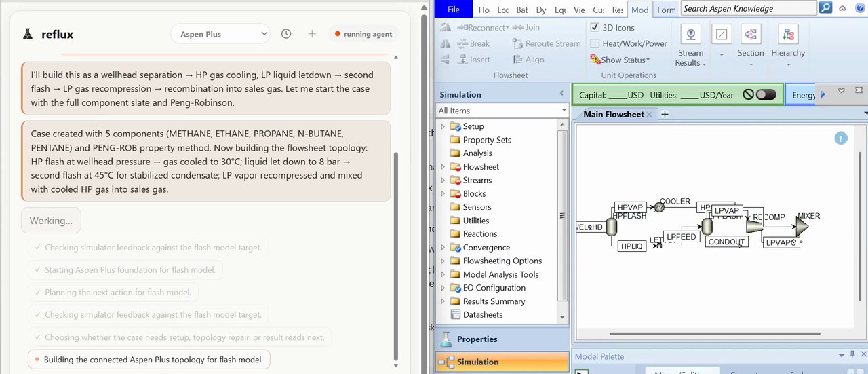Viewport: 868px width, 374px height.
Task: Open Stream Results icon in ribbon
Action: point(690,34)
